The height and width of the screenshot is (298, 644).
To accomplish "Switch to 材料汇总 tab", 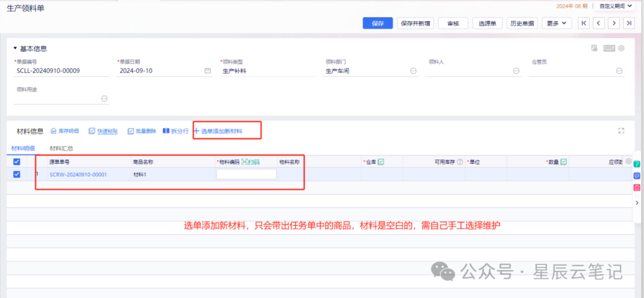I will click(61, 148).
